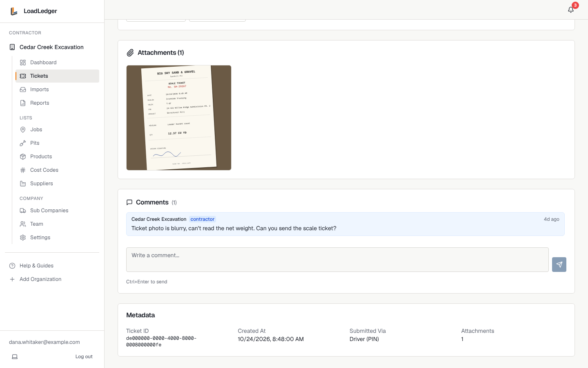Click the laptop theme icon near Log out
588x368 pixels.
(15, 357)
